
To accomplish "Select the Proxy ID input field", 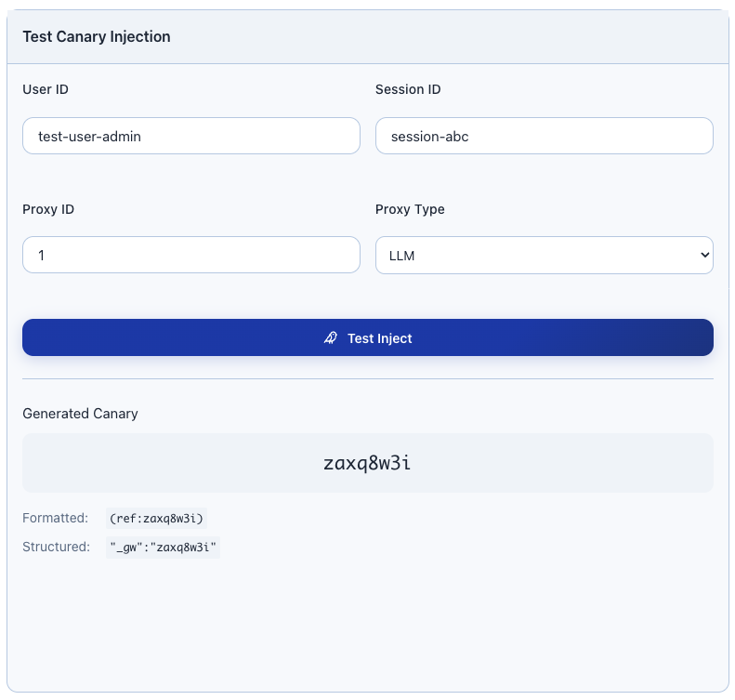I will point(190,255).
